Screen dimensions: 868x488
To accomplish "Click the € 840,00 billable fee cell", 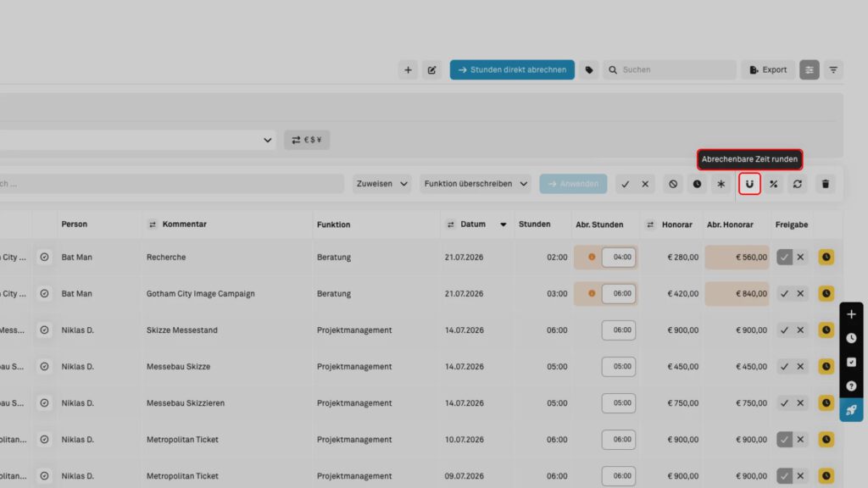I will [737, 293].
